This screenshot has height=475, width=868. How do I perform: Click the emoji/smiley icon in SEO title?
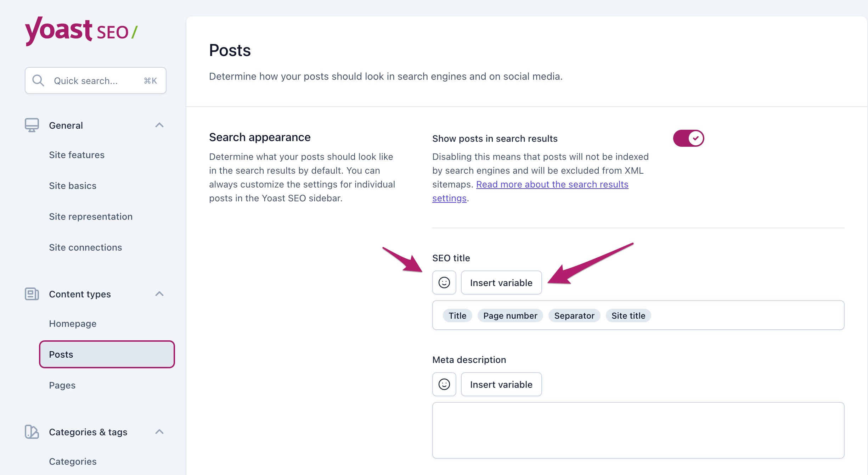444,283
